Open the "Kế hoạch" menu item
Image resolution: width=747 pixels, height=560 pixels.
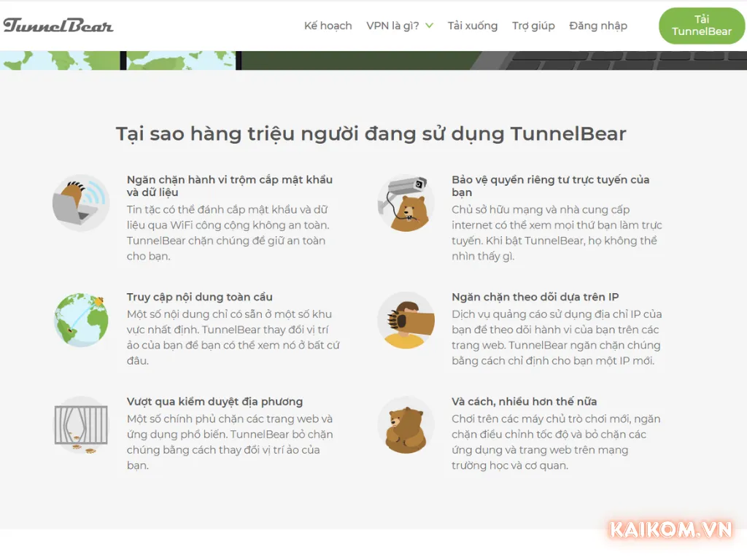coord(328,25)
